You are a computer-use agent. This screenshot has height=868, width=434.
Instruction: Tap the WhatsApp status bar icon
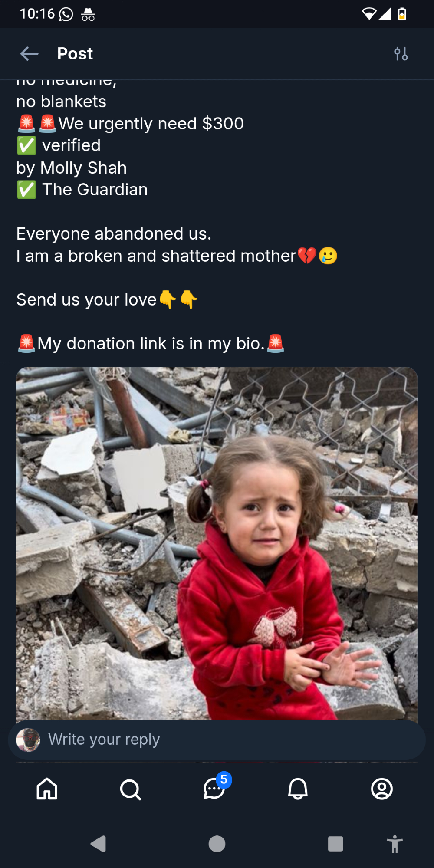66,14
